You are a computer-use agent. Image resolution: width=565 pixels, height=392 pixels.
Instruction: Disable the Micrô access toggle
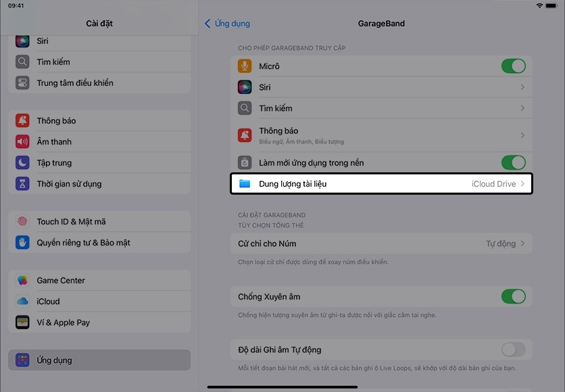(514, 66)
